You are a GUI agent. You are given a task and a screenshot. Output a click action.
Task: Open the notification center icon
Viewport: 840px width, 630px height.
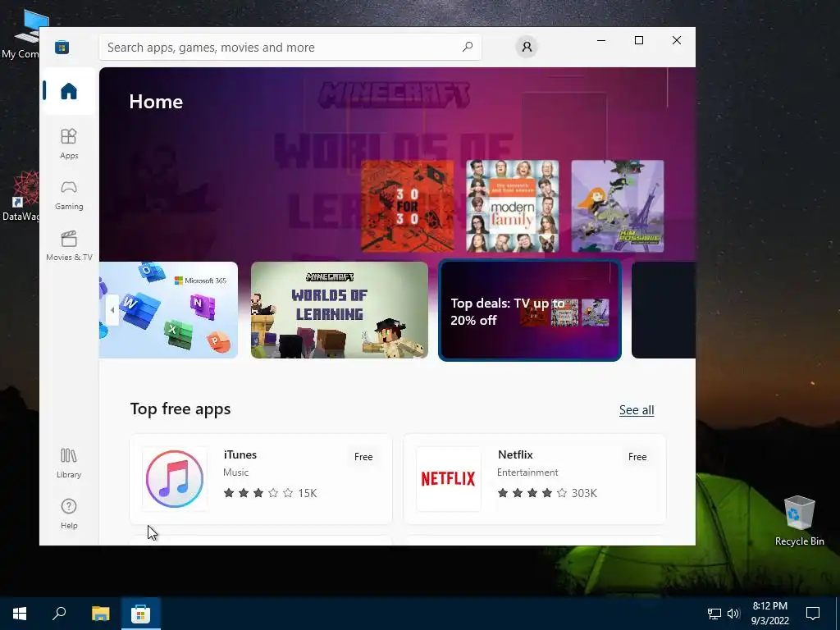pyautogui.click(x=813, y=614)
